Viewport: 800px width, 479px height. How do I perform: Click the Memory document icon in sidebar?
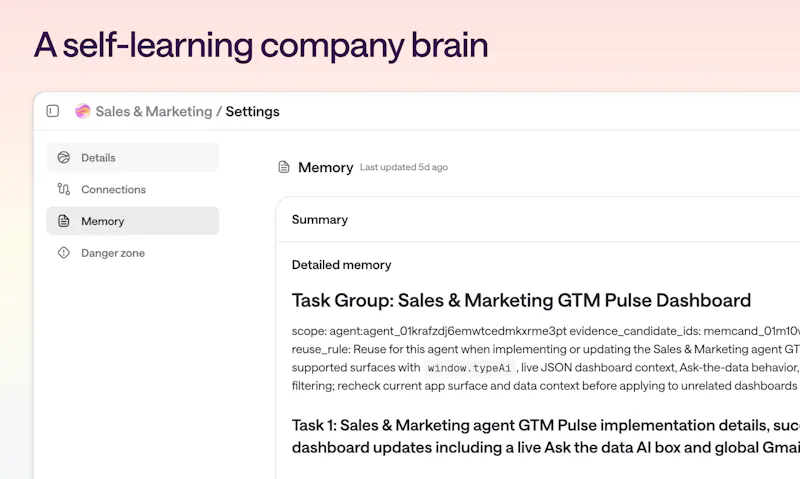coord(64,221)
